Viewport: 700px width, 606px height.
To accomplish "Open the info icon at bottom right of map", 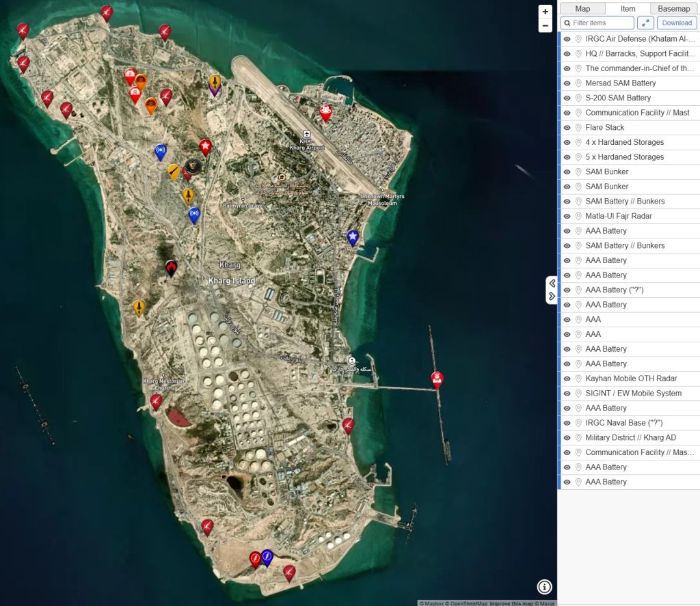I will pos(544,587).
